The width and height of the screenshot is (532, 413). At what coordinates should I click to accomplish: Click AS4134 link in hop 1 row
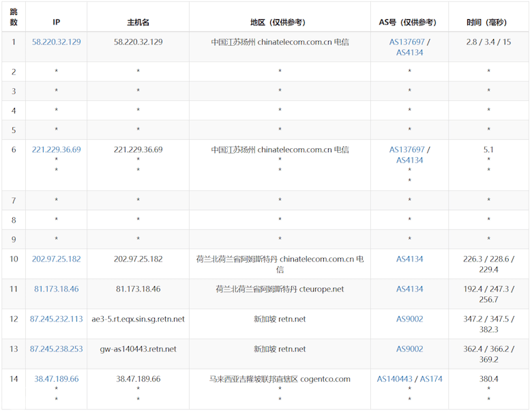pos(409,53)
